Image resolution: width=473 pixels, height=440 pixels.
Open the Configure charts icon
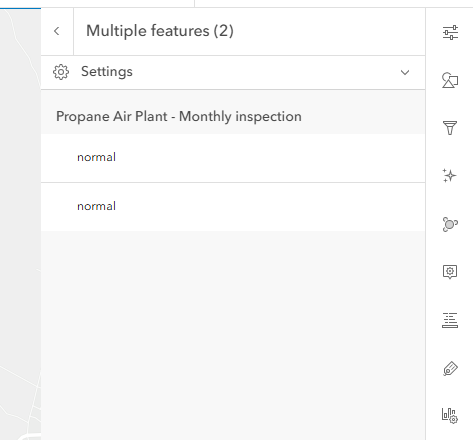[x=450, y=416]
